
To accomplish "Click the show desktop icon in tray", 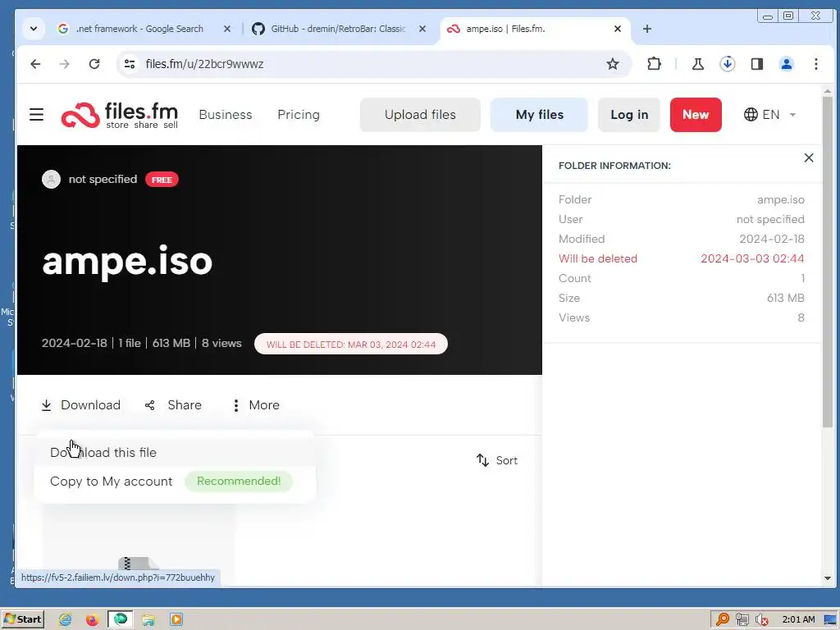I will [x=830, y=620].
